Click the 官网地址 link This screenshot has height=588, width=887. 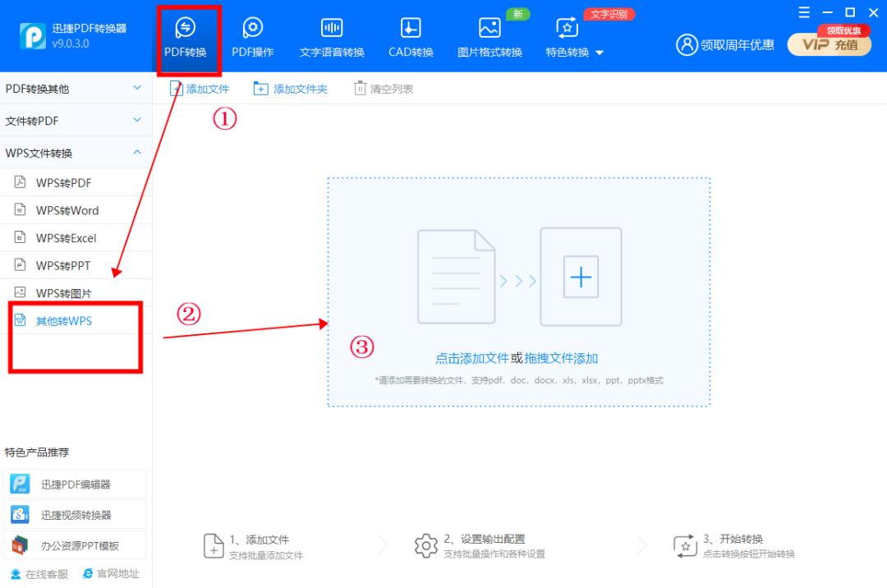tap(111, 573)
